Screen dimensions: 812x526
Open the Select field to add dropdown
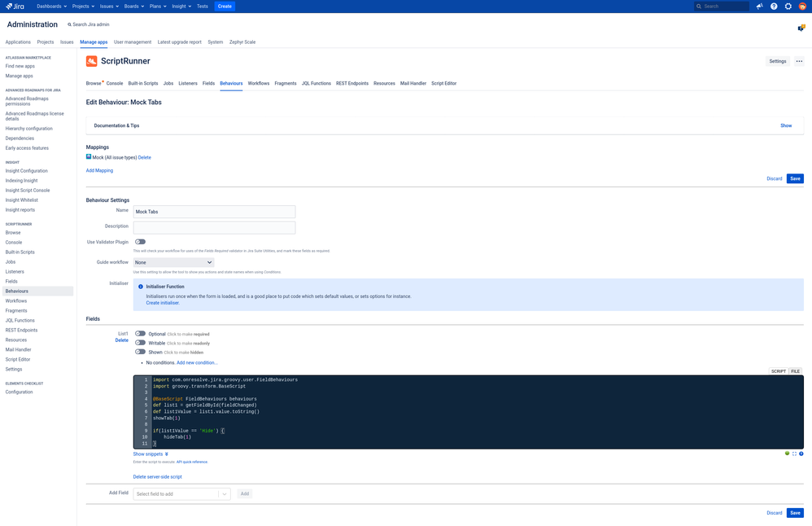coord(181,494)
